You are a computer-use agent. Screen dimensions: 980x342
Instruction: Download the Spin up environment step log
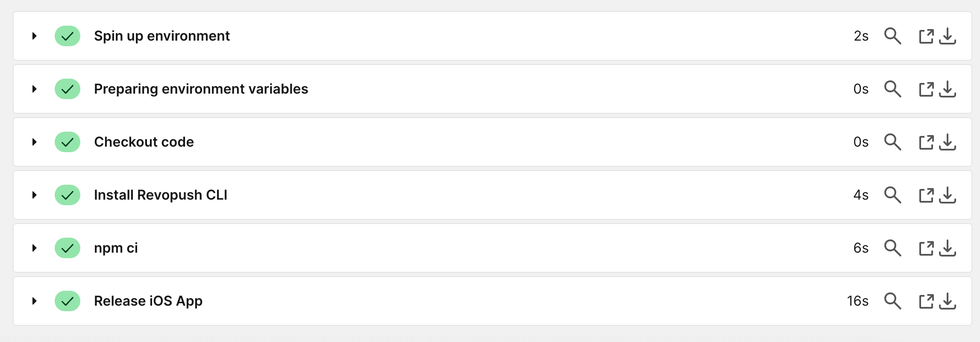click(948, 36)
